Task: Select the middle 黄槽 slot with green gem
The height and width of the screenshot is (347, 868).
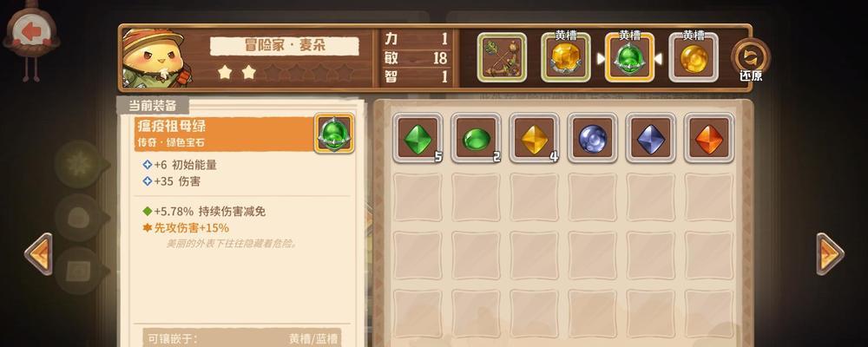Action: tap(629, 57)
